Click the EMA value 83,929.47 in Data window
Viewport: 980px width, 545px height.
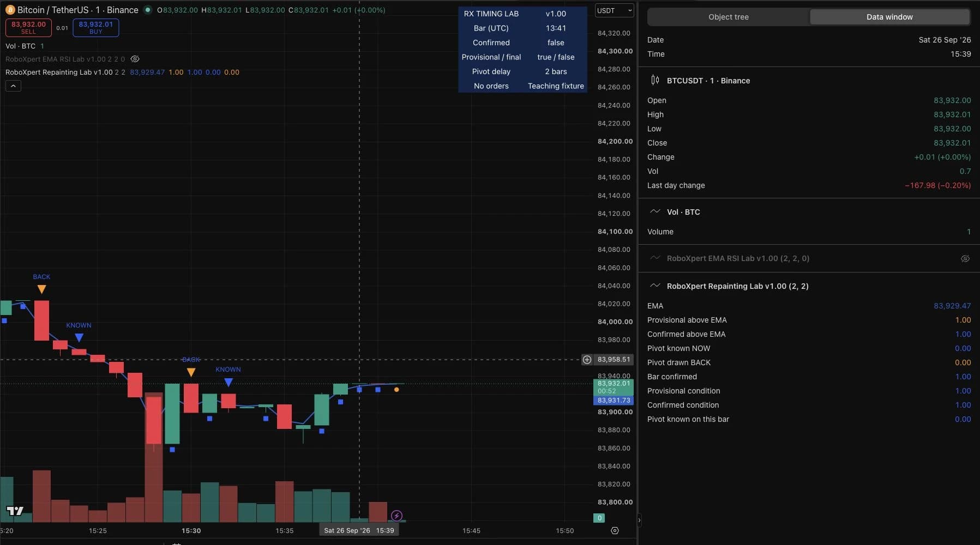point(952,306)
